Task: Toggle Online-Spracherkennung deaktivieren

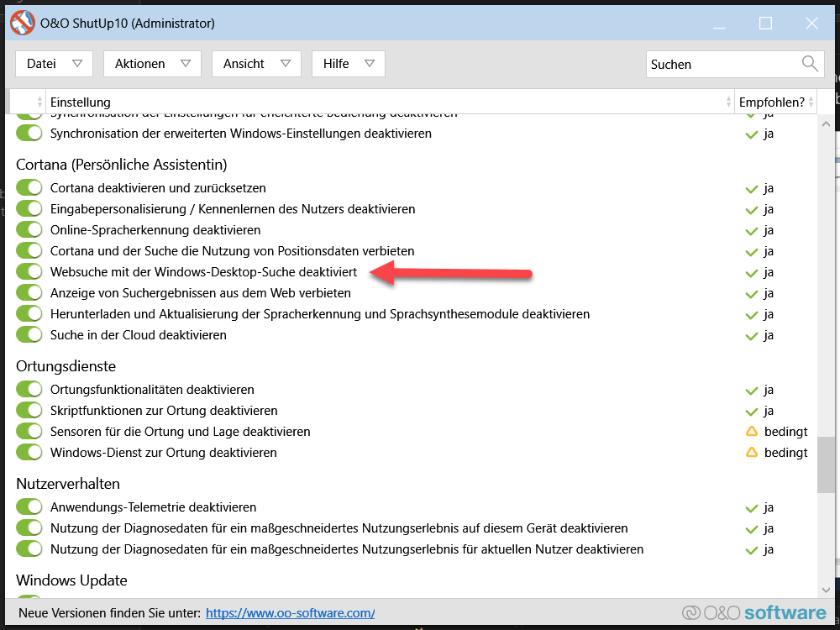Action: (x=29, y=230)
